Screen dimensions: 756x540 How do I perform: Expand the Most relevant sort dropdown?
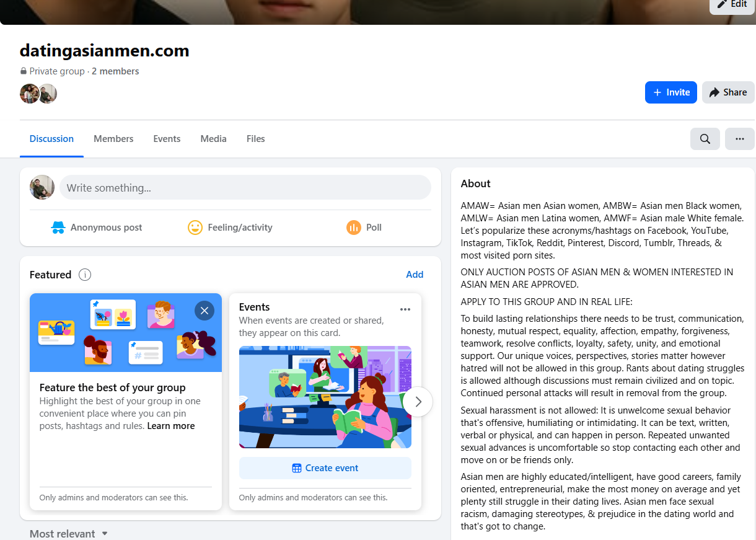pos(69,533)
